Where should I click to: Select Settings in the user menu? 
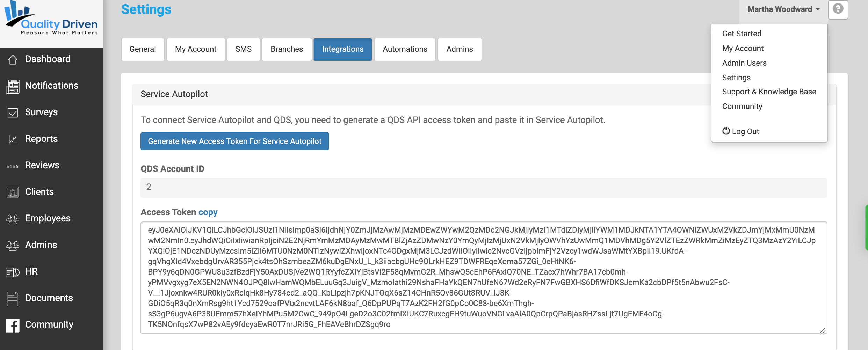tap(736, 78)
